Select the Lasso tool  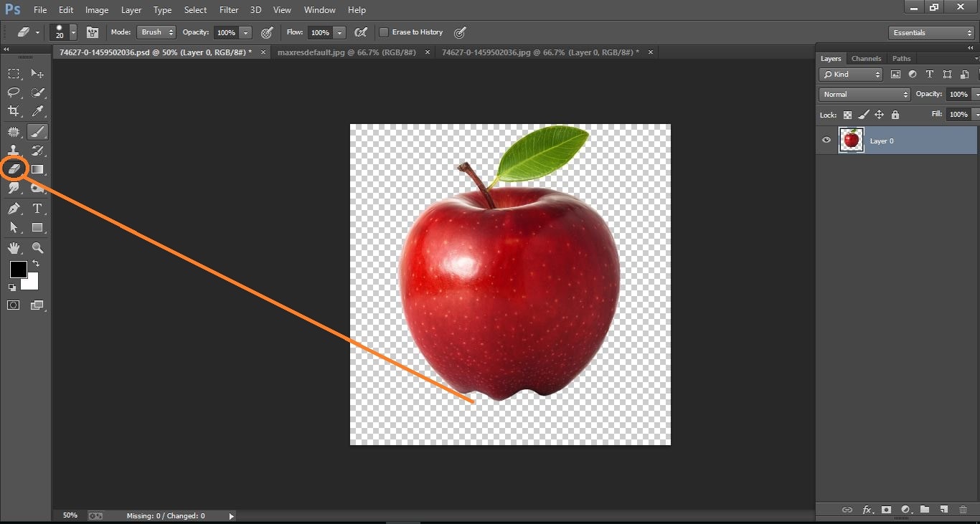point(13,92)
